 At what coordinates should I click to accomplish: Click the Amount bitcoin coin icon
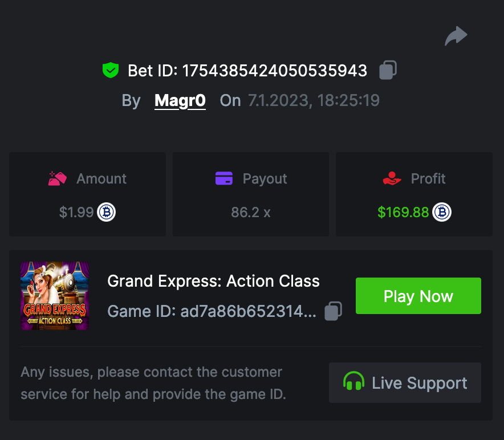(106, 213)
